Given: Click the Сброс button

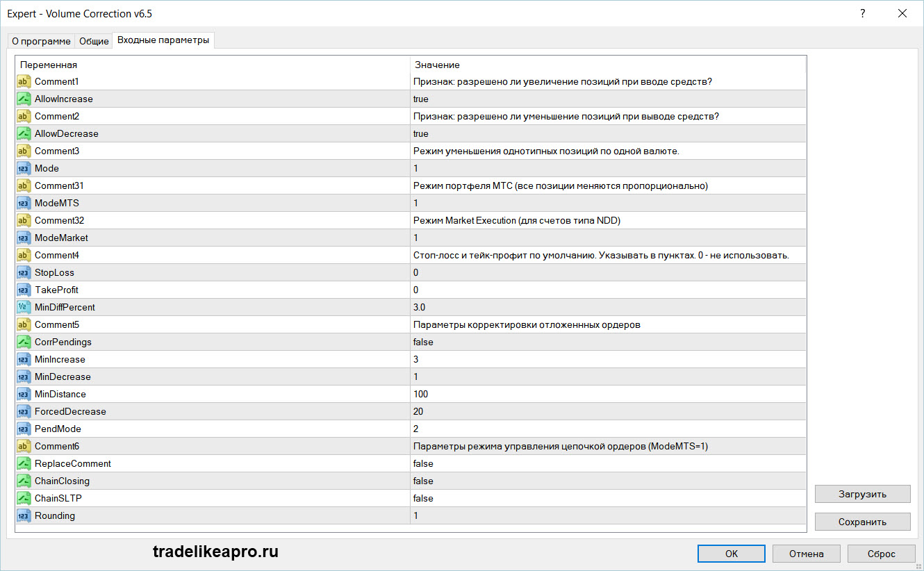Looking at the screenshot, I should (x=882, y=554).
